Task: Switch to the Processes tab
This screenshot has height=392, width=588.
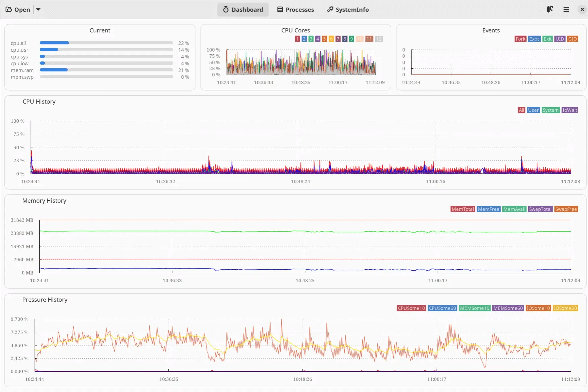Action: click(296, 10)
